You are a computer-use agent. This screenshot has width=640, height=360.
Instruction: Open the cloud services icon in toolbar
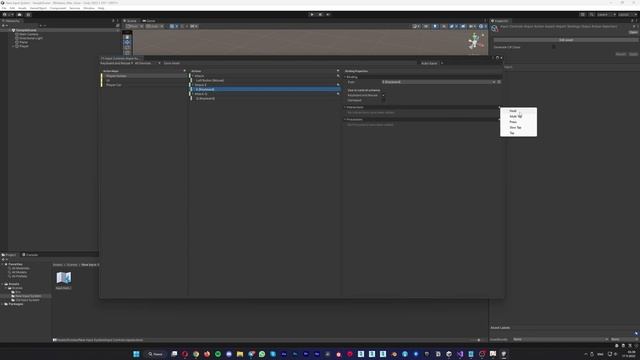point(19,14)
